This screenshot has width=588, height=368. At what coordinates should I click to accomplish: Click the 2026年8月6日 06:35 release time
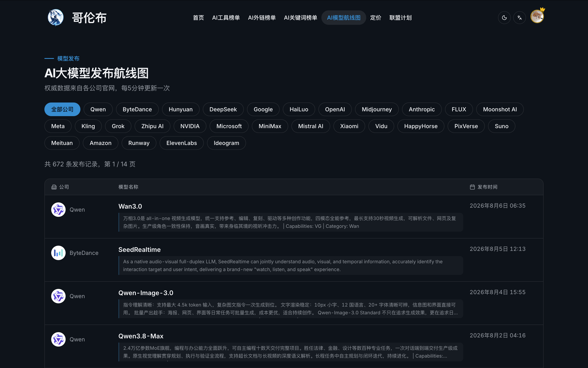tap(498, 206)
